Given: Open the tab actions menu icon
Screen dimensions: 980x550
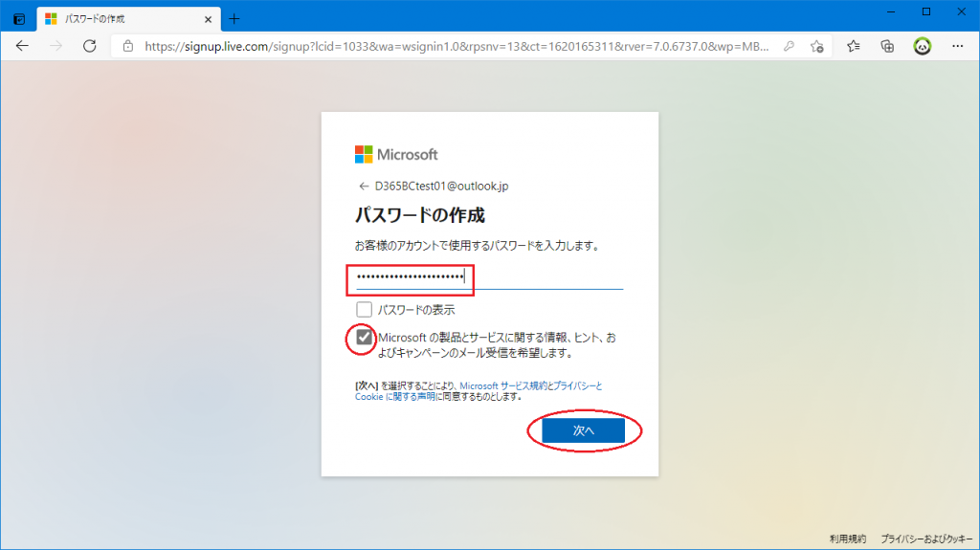Looking at the screenshot, I should pos(19,19).
